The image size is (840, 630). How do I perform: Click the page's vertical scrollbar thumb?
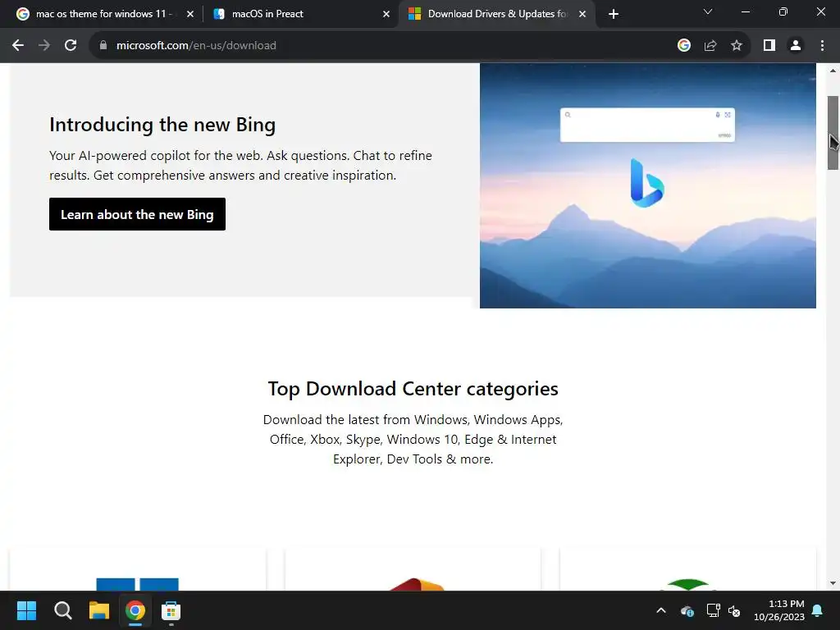point(833,133)
